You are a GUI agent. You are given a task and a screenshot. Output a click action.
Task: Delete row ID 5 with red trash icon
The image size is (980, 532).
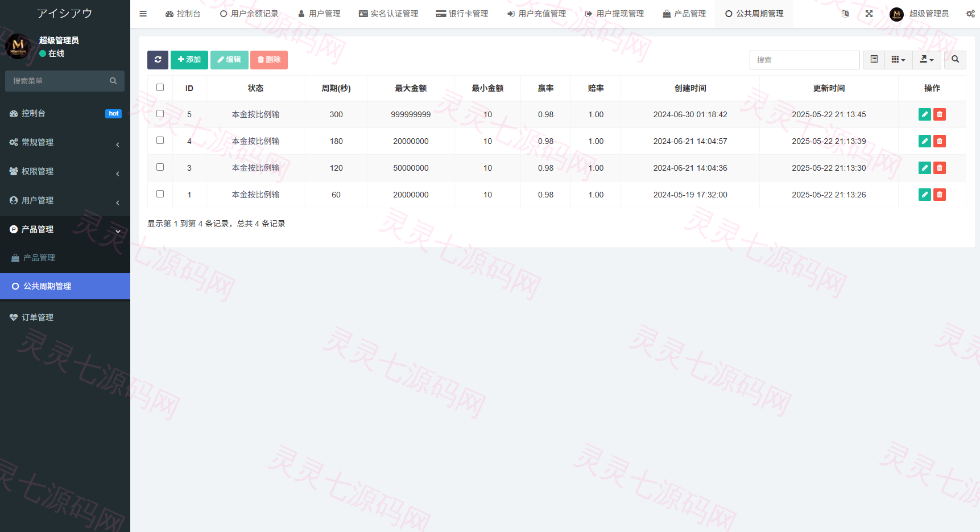(x=940, y=114)
